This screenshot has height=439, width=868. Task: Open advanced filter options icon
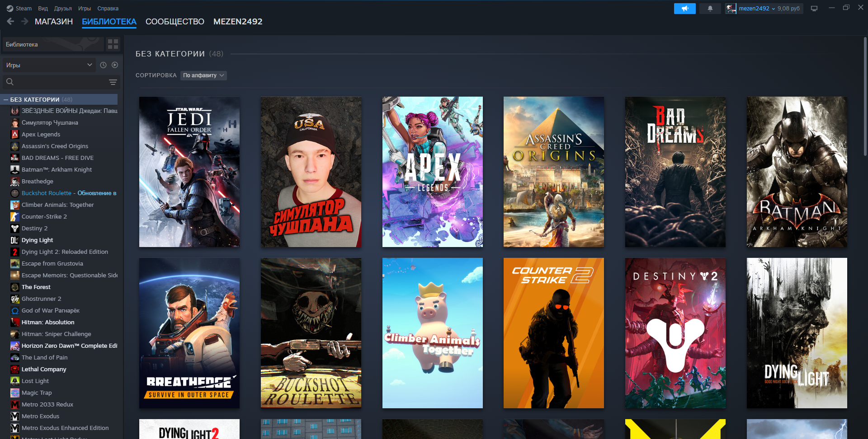(113, 82)
